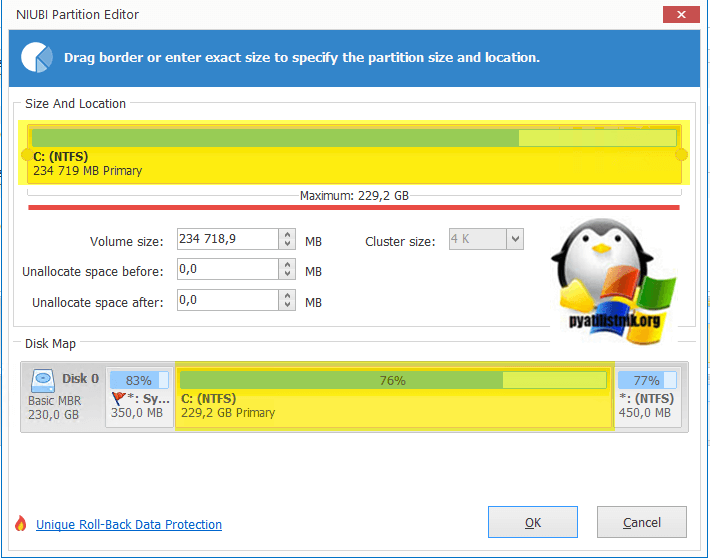The height and width of the screenshot is (558, 710).
Task: Click the flame icon beside Roll-Back link
Action: (20, 524)
